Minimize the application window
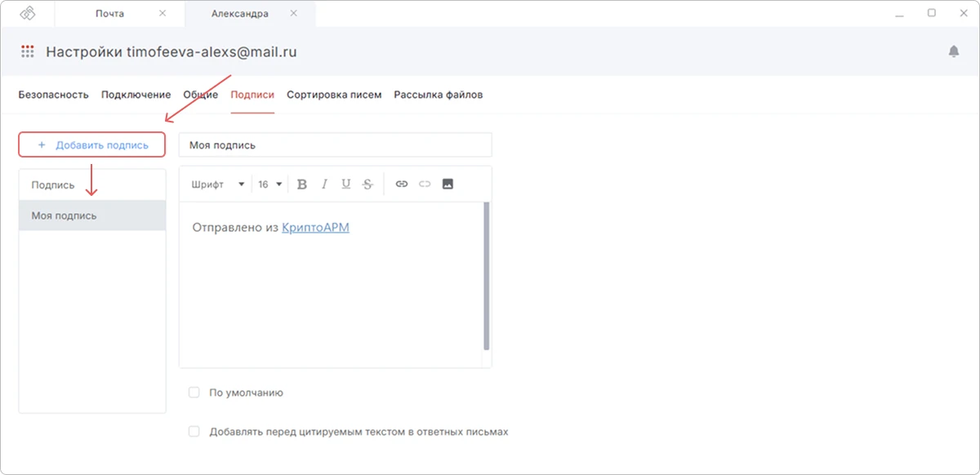The image size is (980, 475). click(899, 14)
